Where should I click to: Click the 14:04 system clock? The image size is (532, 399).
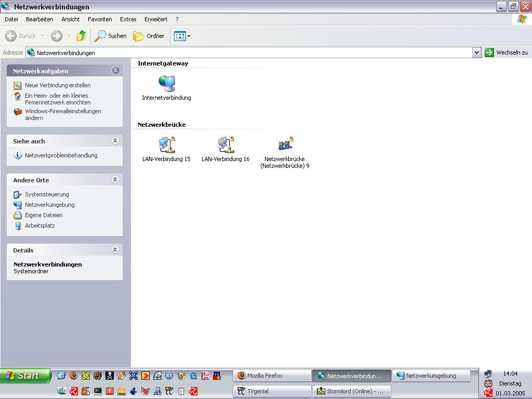(510, 374)
